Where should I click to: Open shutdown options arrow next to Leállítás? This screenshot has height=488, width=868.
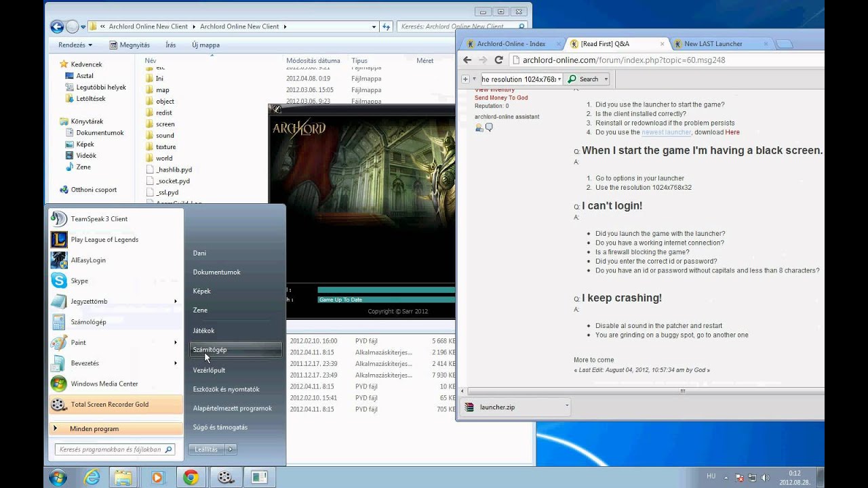click(x=231, y=449)
